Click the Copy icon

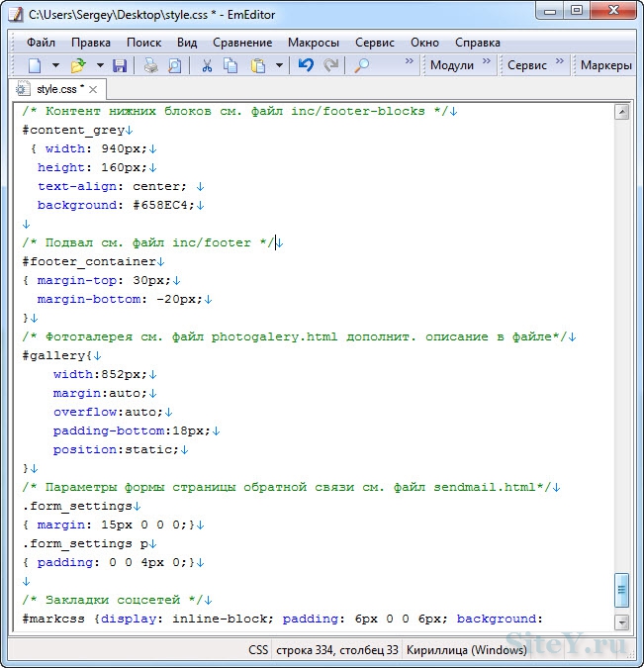[x=230, y=65]
